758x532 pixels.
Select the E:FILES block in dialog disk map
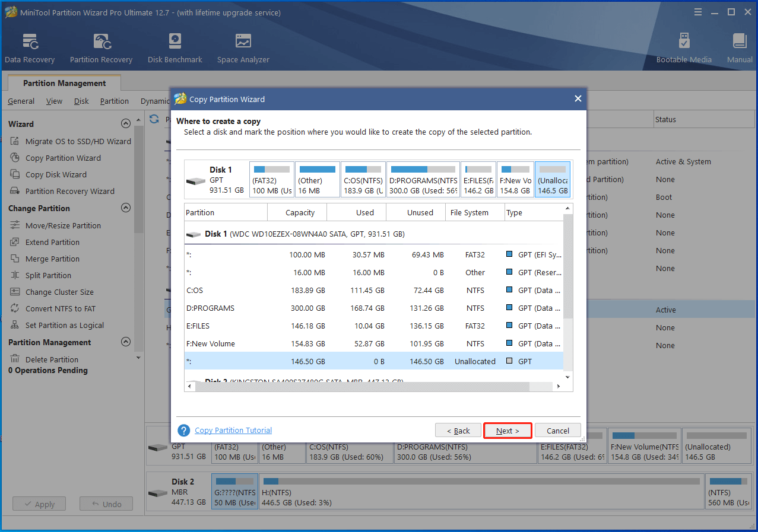(x=478, y=180)
